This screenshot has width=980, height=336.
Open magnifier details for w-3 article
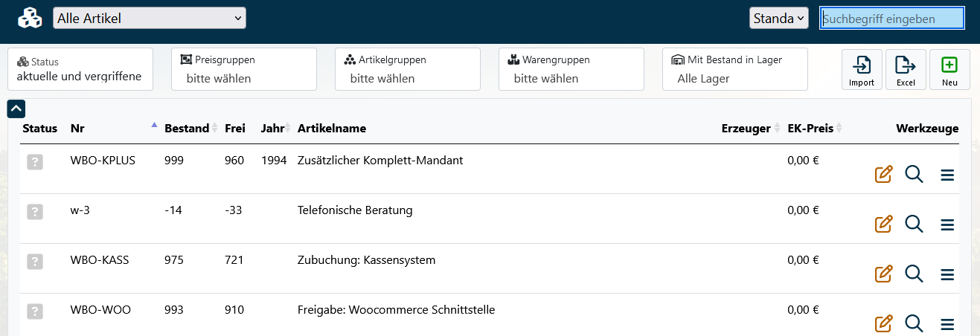click(914, 224)
